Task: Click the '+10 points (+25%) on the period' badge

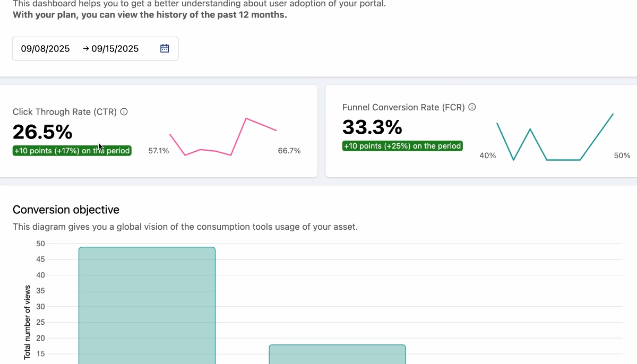Action: pos(402,146)
